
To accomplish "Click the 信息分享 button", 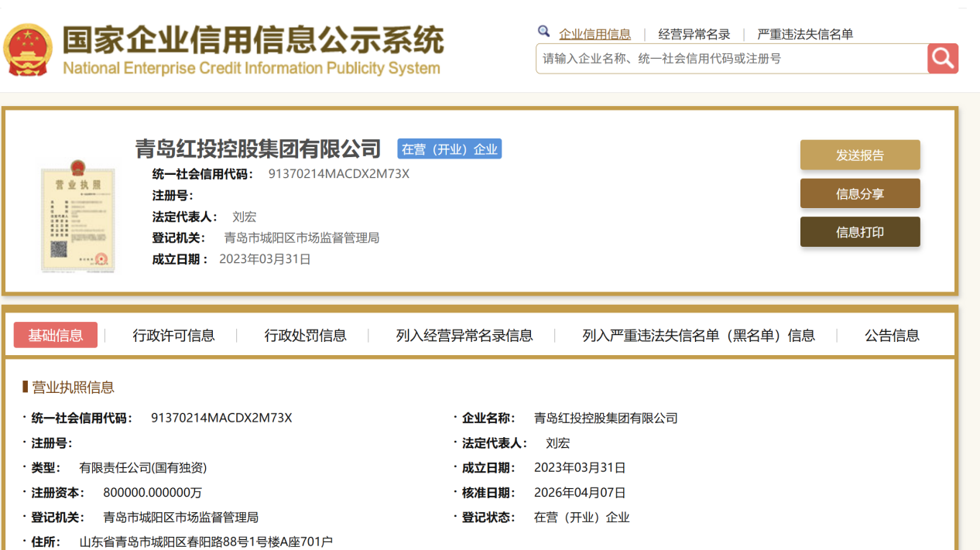I will 859,193.
